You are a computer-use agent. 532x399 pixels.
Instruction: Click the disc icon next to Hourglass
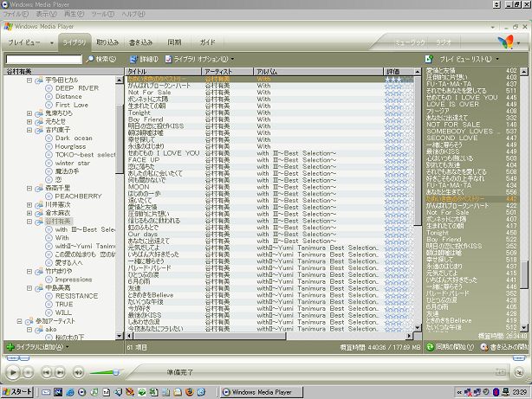[49, 146]
